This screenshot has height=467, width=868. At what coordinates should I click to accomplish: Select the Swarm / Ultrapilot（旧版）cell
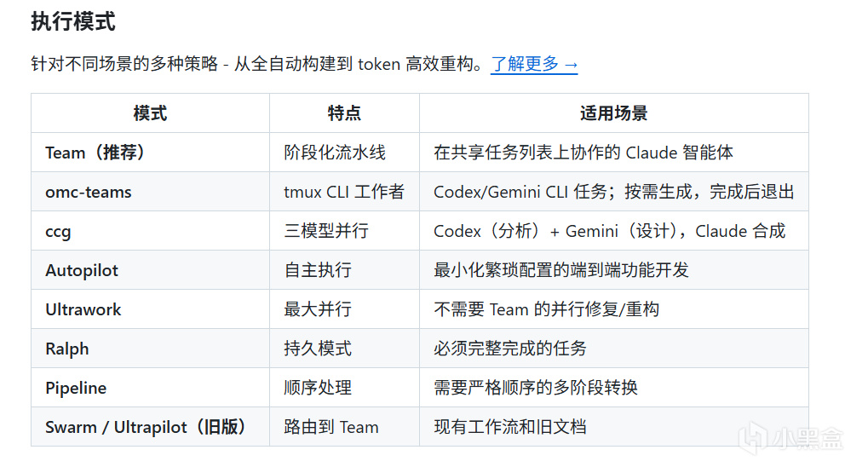click(x=150, y=427)
